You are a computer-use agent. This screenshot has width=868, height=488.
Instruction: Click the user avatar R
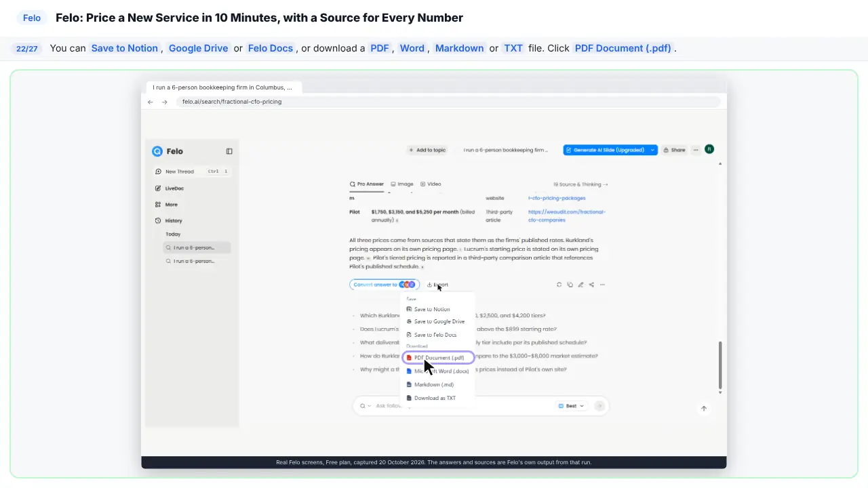[709, 149]
